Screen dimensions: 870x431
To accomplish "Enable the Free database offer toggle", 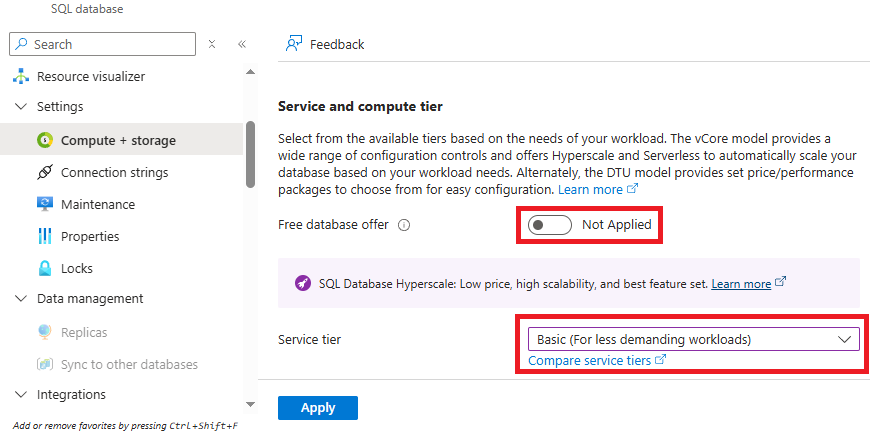I will (549, 225).
